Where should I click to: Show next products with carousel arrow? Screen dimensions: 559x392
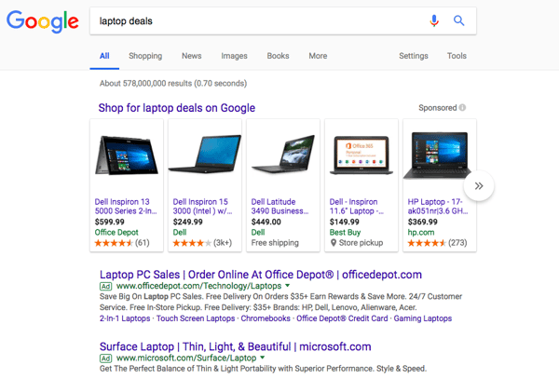(x=479, y=186)
